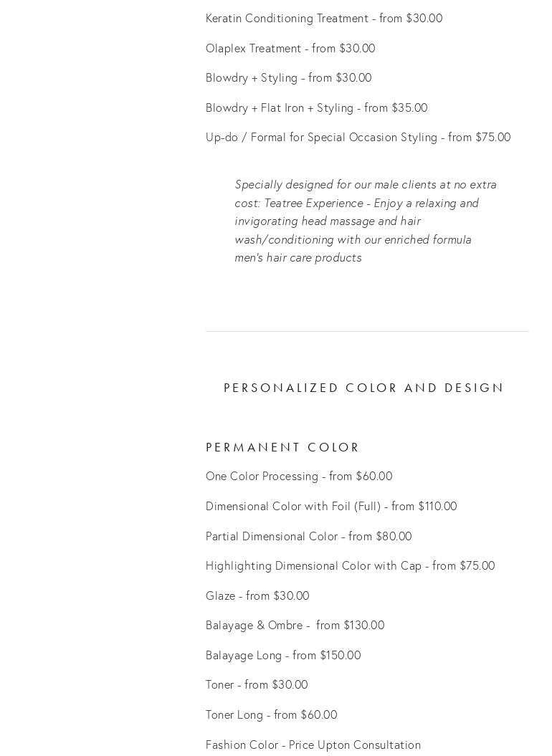552x756 pixels.
Task: Click the horizontal divider above color section
Action: click(x=367, y=331)
